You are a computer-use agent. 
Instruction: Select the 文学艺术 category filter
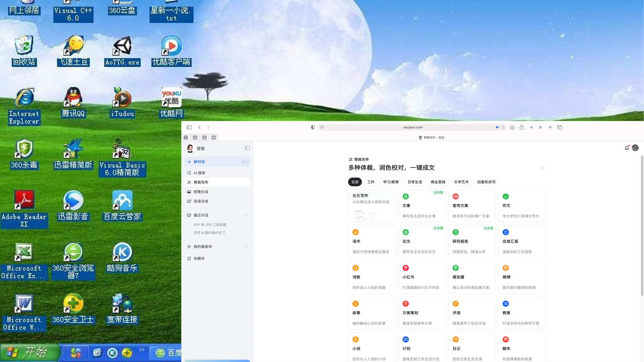(461, 182)
